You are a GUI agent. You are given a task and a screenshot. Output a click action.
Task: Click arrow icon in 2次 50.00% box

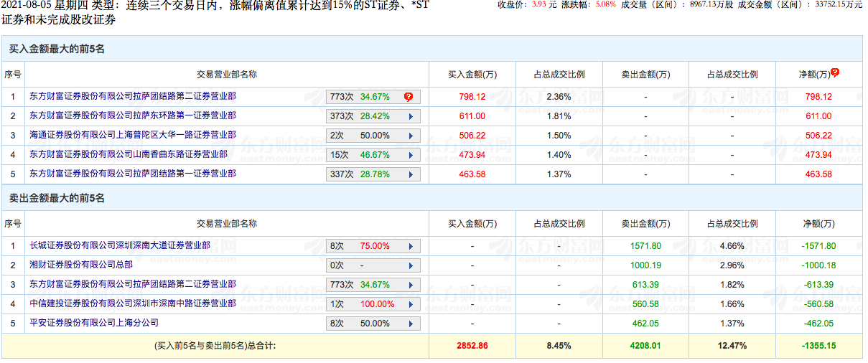(x=411, y=136)
